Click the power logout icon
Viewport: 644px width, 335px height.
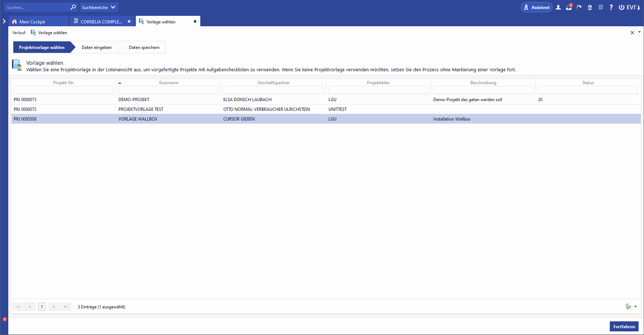pos(622,7)
